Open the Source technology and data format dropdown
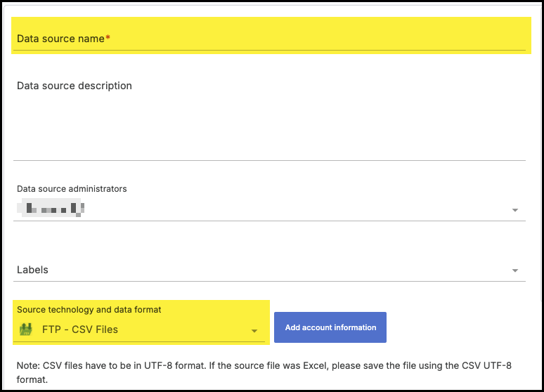This screenshot has width=544, height=392. tap(141, 329)
